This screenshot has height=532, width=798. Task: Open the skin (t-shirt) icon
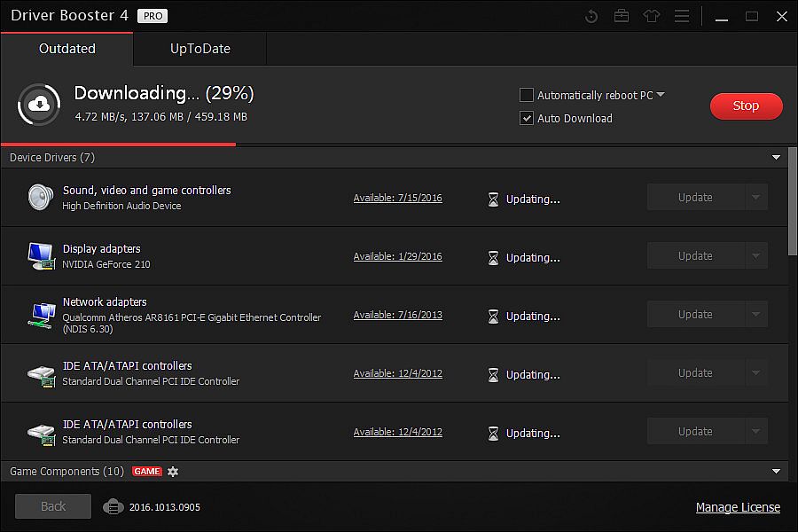coord(652,16)
